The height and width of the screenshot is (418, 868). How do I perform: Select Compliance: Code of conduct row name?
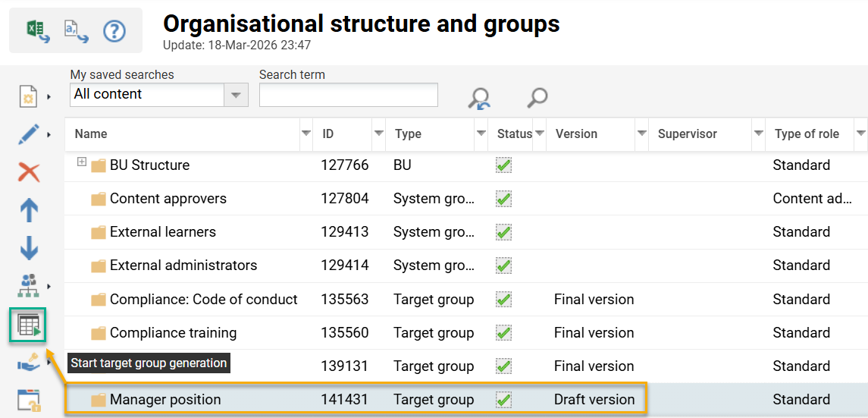click(204, 300)
